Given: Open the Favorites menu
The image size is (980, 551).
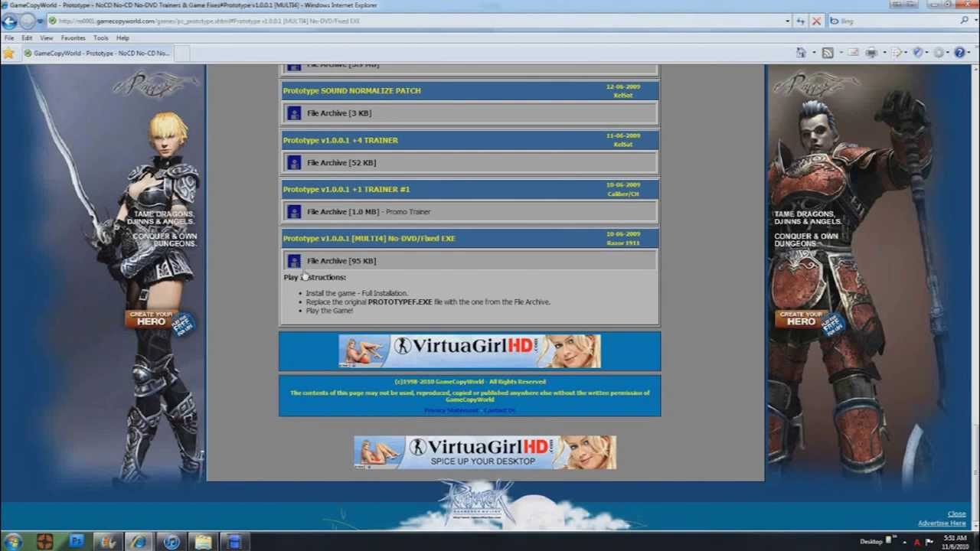Looking at the screenshot, I should click(x=73, y=37).
